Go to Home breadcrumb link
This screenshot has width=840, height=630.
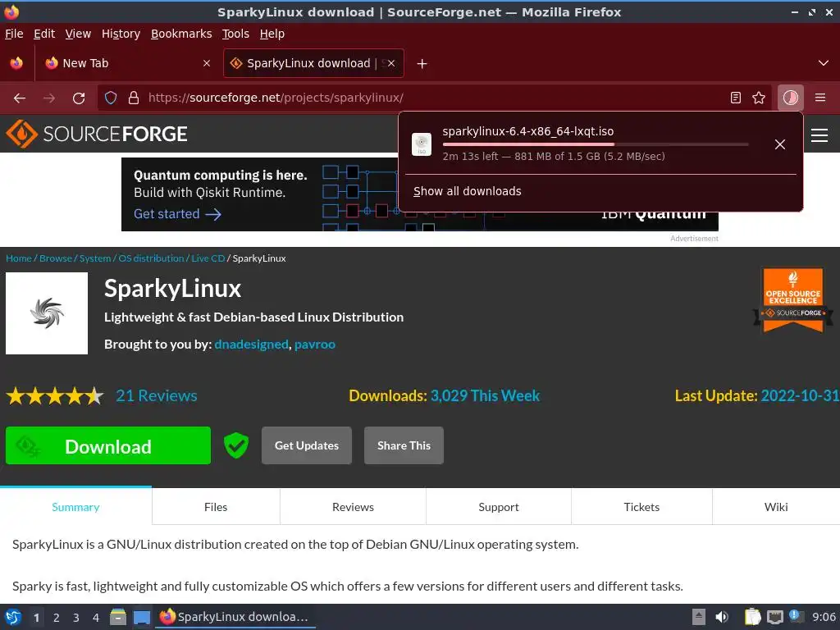[19, 258]
